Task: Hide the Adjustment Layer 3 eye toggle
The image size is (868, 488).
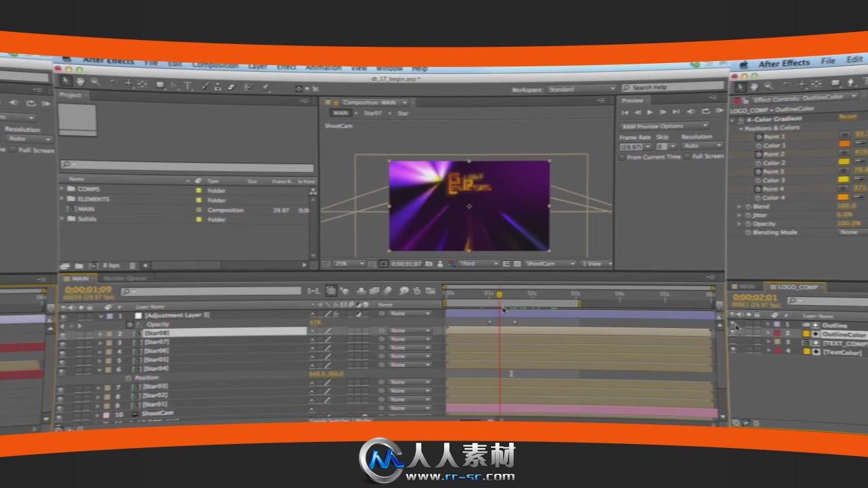Action: pyautogui.click(x=63, y=317)
